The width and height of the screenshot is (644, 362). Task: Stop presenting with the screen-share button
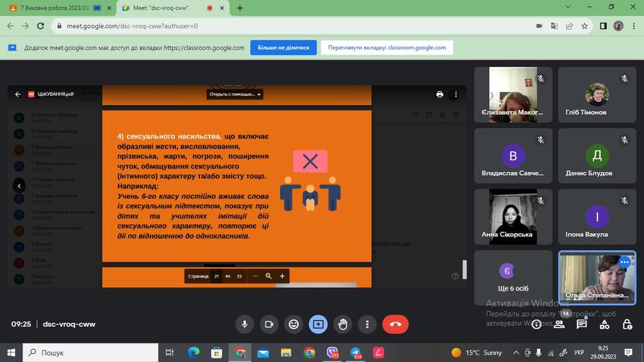[318, 324]
